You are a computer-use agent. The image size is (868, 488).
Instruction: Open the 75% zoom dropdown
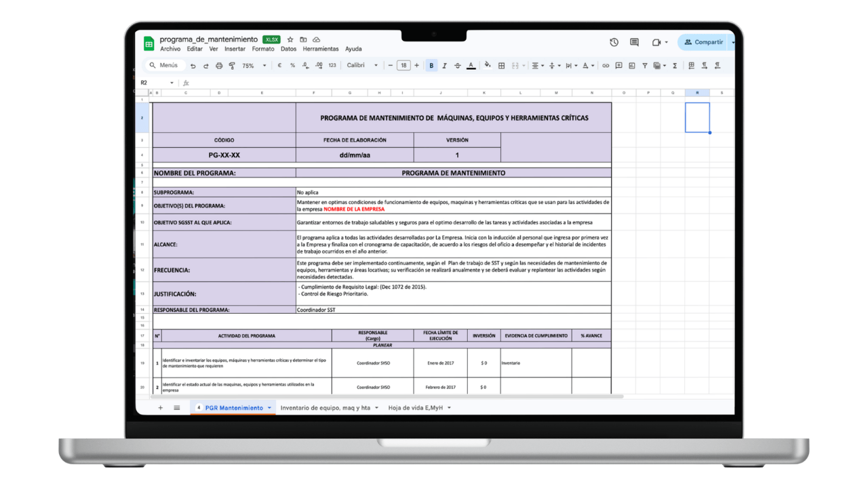(254, 66)
